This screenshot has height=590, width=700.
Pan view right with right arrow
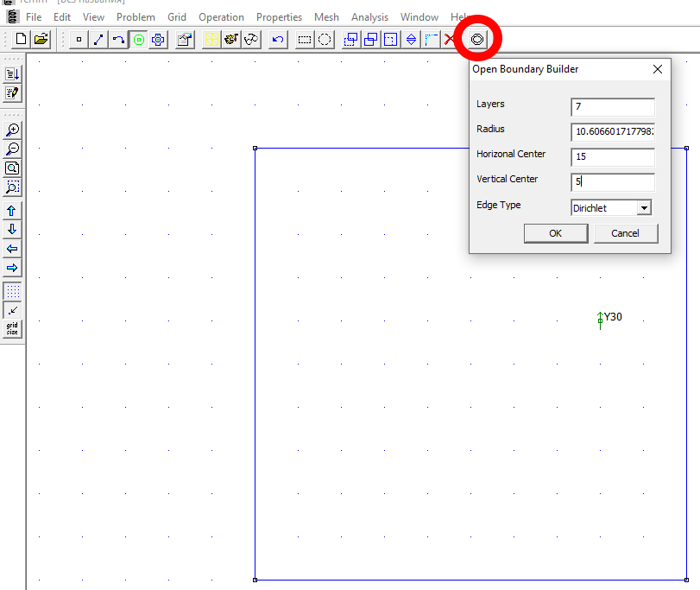tap(12, 268)
